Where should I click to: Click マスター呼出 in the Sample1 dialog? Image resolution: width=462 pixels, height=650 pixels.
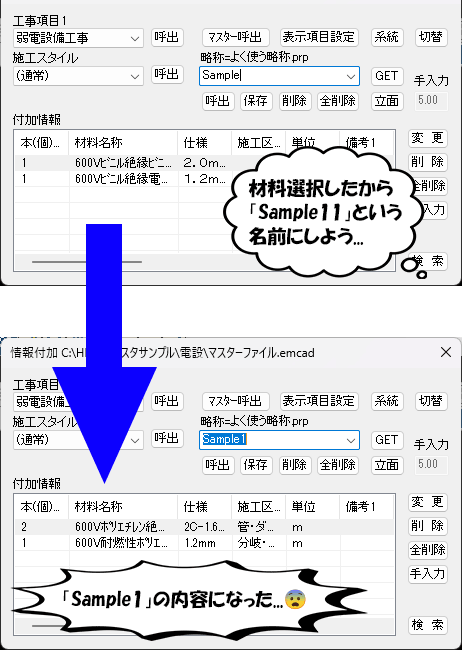click(236, 401)
